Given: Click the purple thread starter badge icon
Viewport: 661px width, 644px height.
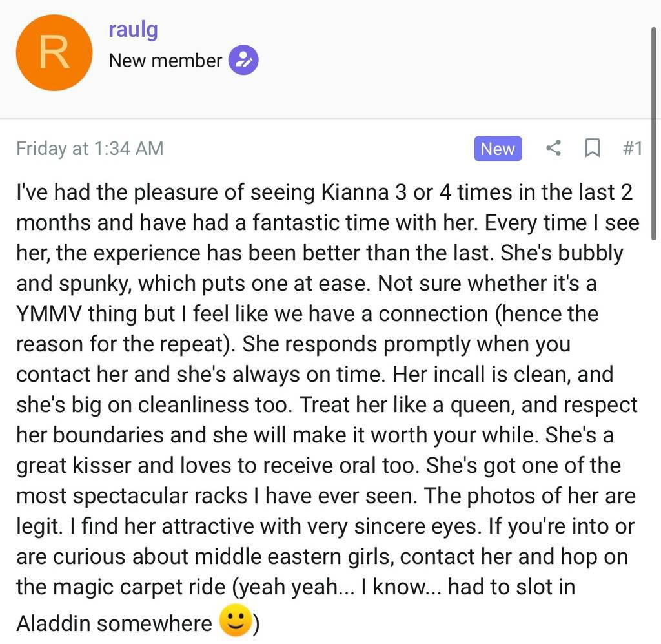Looking at the screenshot, I should tap(243, 61).
